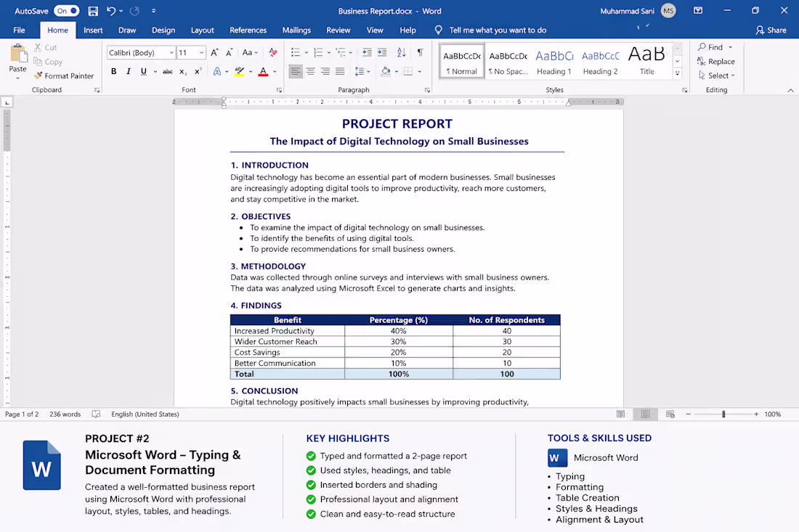Image resolution: width=799 pixels, height=532 pixels.
Task: Switch to the Design tab
Action: 163,30
